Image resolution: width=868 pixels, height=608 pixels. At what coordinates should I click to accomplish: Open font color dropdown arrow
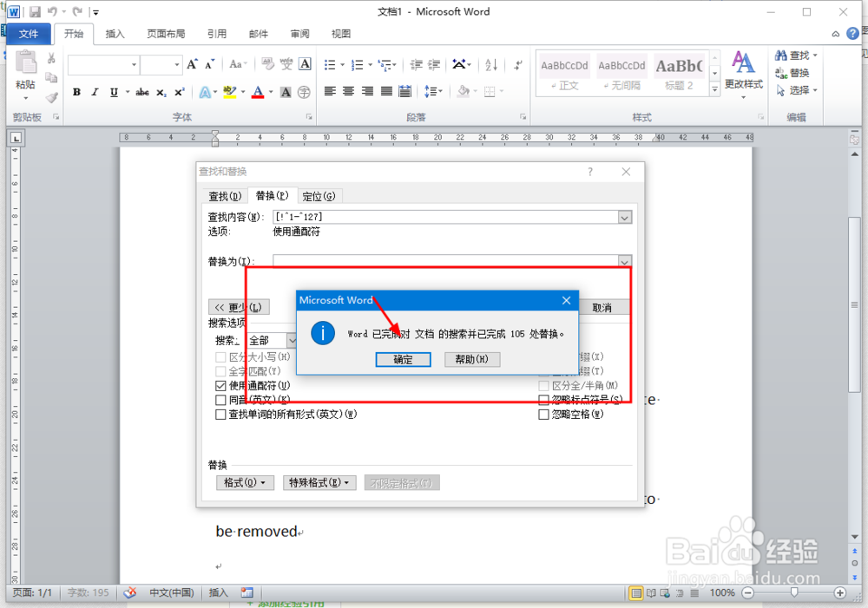coord(271,93)
